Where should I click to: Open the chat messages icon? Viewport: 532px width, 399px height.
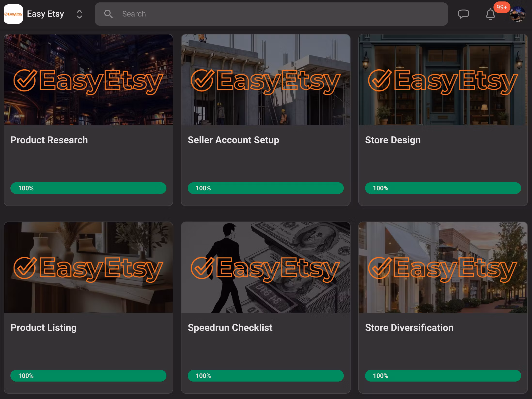463,14
